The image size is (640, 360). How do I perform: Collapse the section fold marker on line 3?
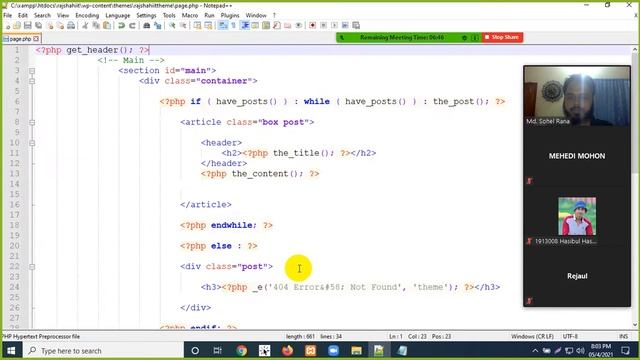[32, 71]
